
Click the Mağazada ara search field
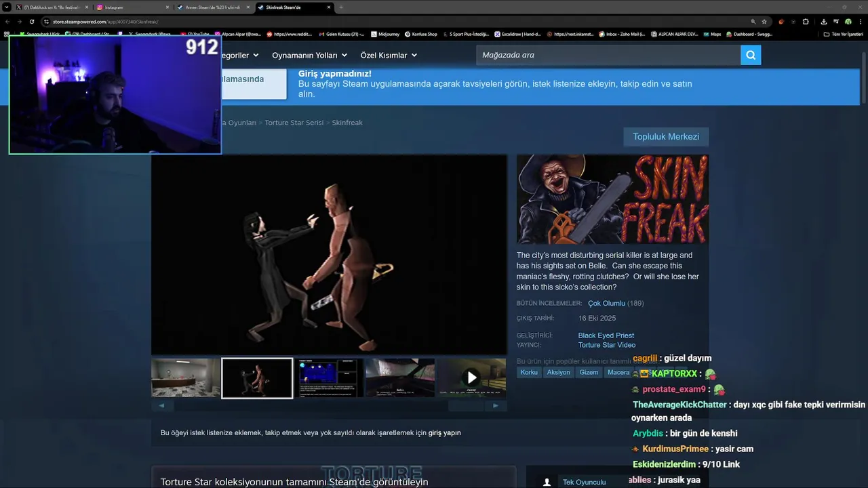coord(608,55)
